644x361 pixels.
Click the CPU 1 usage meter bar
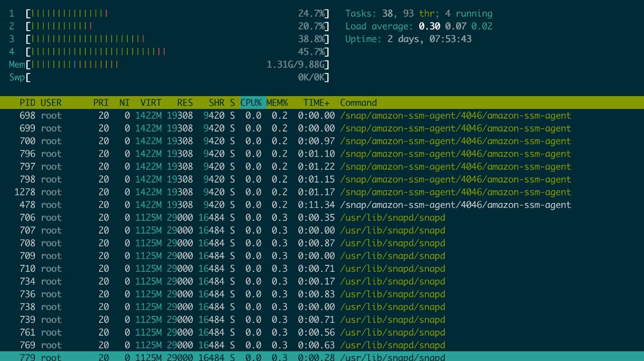[x=178, y=13]
